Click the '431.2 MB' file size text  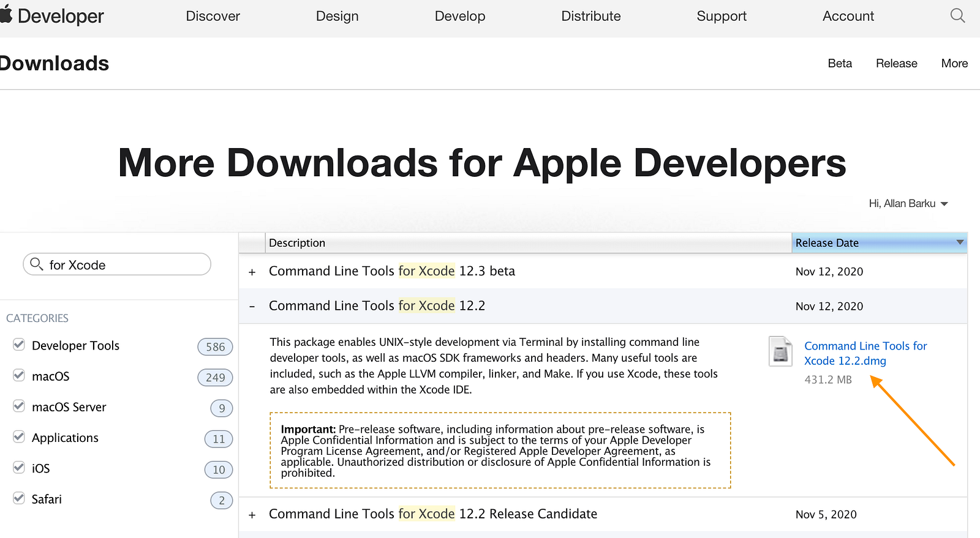tap(828, 379)
